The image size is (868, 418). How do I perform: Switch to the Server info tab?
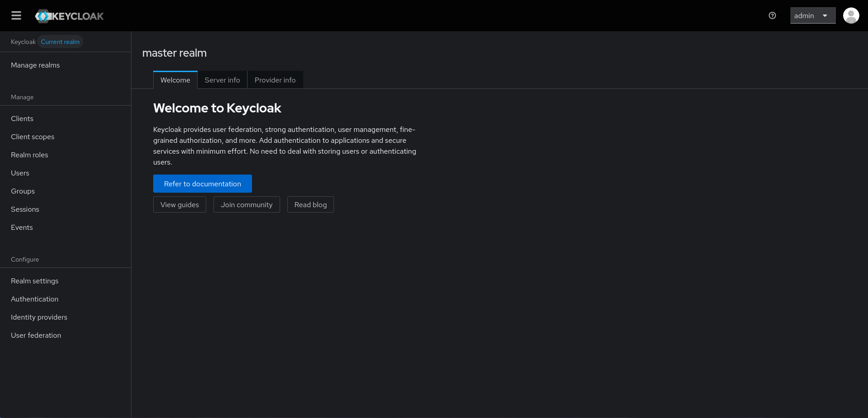[x=223, y=80]
